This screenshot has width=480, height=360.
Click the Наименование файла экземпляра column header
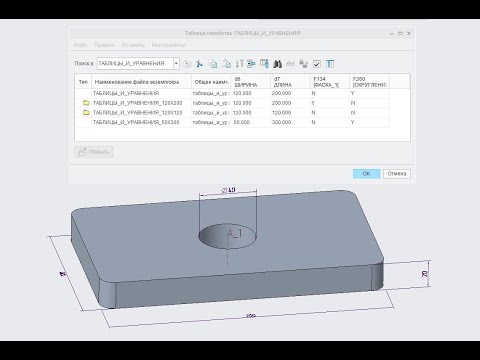point(141,82)
